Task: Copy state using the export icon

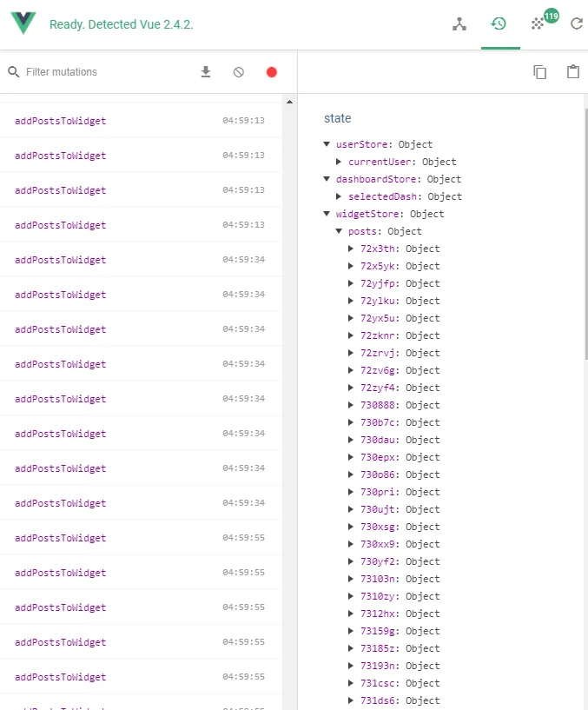Action: (x=540, y=72)
